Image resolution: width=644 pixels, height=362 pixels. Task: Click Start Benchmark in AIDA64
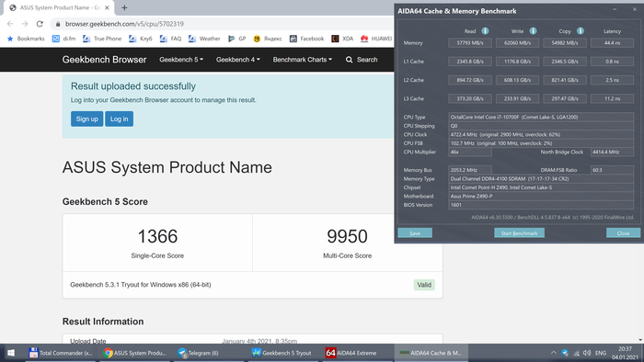coord(519,232)
